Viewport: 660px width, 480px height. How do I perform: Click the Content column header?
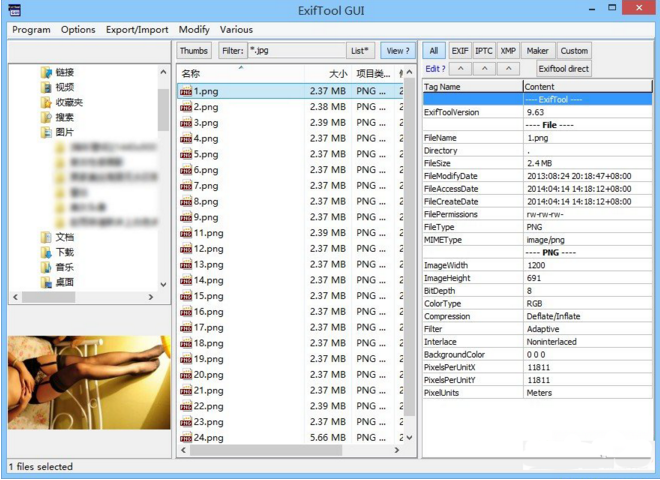[588, 87]
